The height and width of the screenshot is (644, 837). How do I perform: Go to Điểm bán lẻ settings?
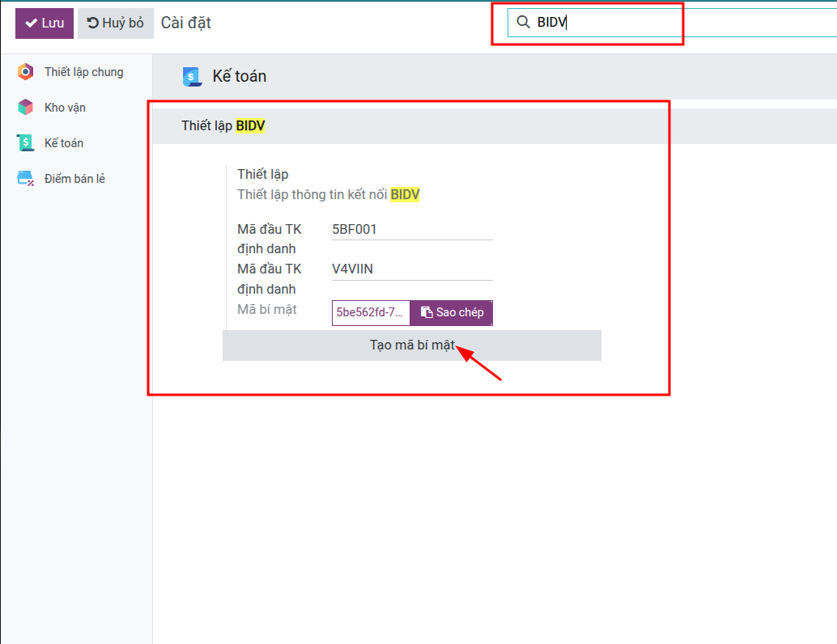(74, 179)
